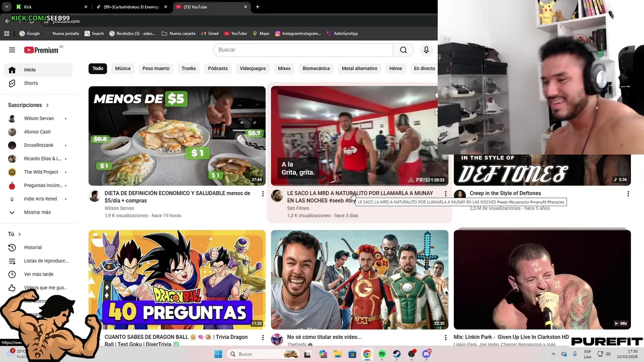Open Spotify from the taskbar

[x=382, y=354]
